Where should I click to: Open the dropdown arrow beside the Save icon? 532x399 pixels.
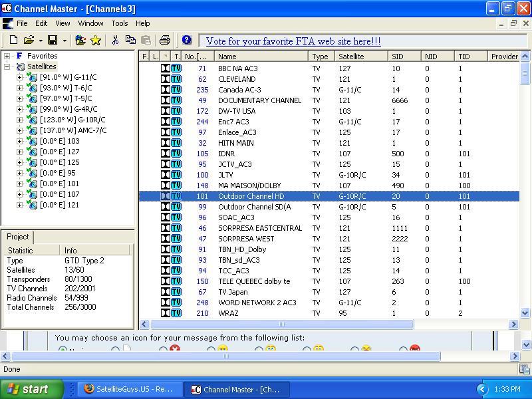click(65, 41)
